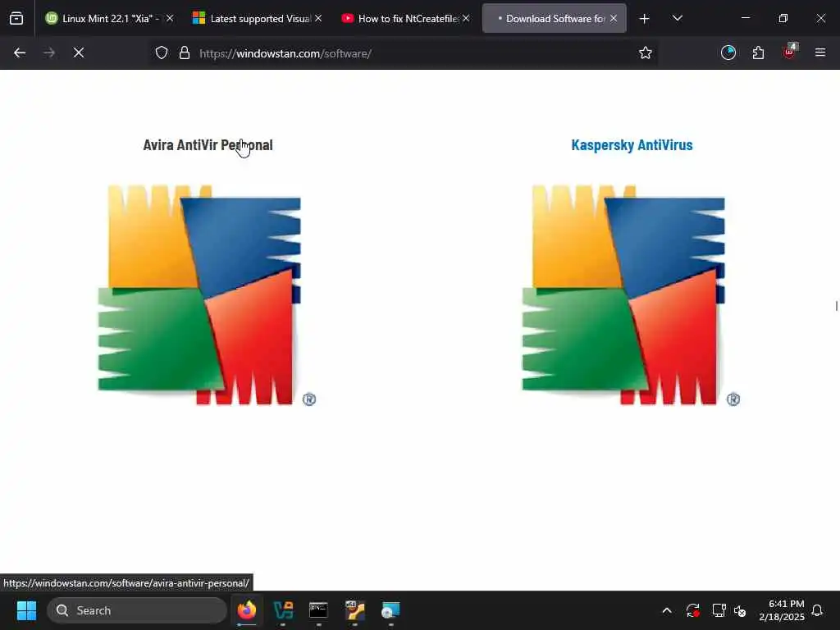Stop loading the page
The width and height of the screenshot is (840, 630).
coord(79,53)
